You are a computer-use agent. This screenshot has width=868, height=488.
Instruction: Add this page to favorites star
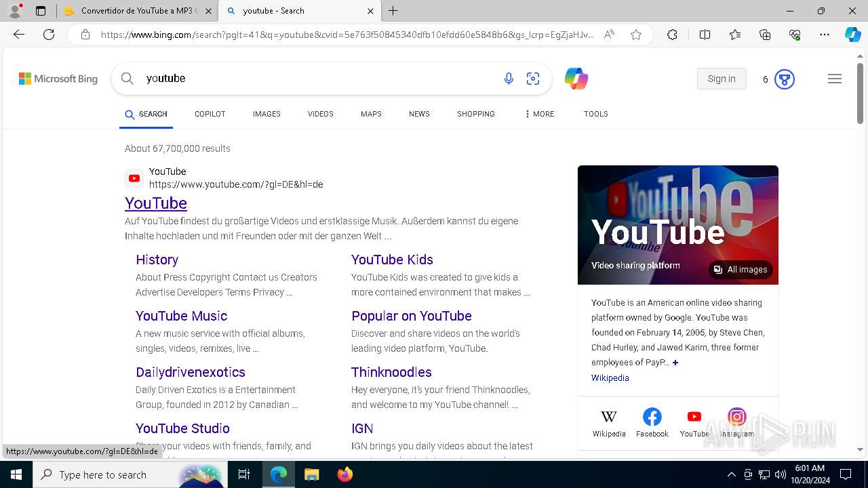click(x=636, y=35)
